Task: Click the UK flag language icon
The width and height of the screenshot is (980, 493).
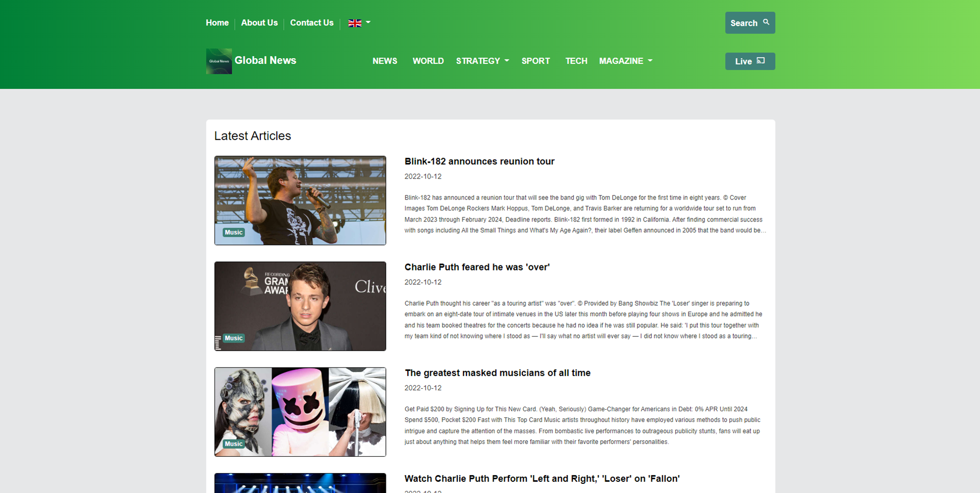Action: (x=355, y=23)
